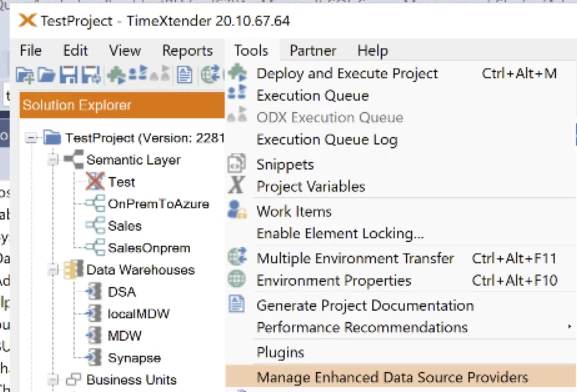
Task: Click the Project Variables X icon
Action: [x=236, y=185]
